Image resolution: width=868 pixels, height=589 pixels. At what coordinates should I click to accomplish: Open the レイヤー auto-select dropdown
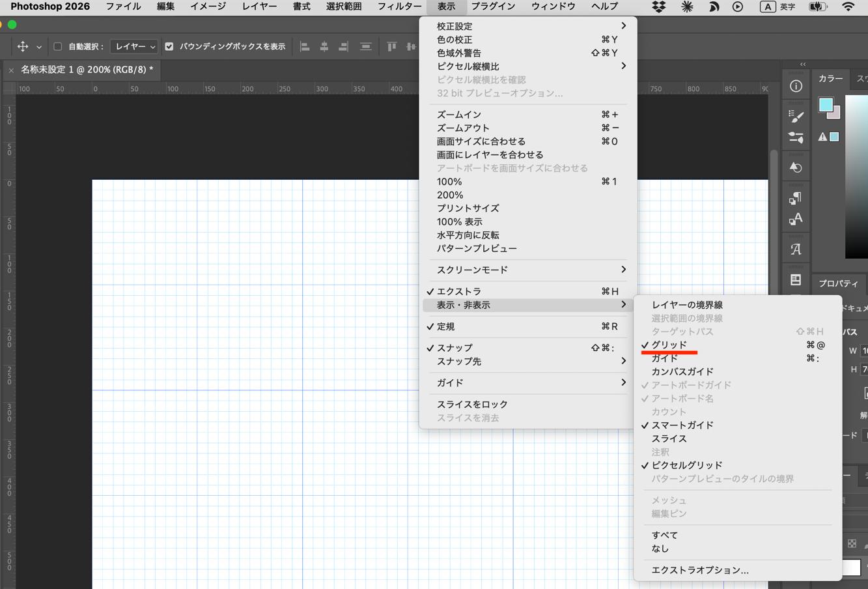134,46
